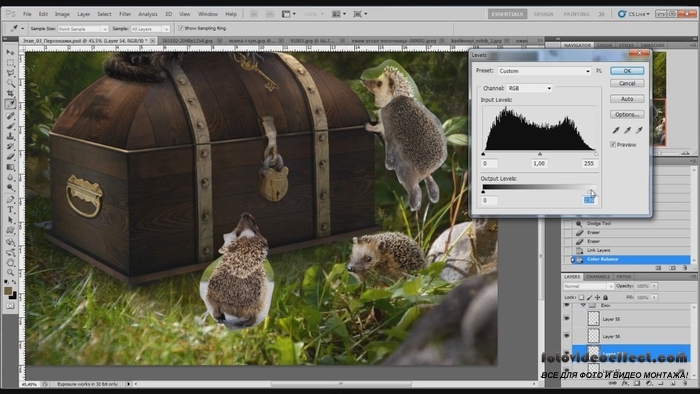700x394 pixels.
Task: Select the Healing Brush tool
Action: [x=10, y=116]
